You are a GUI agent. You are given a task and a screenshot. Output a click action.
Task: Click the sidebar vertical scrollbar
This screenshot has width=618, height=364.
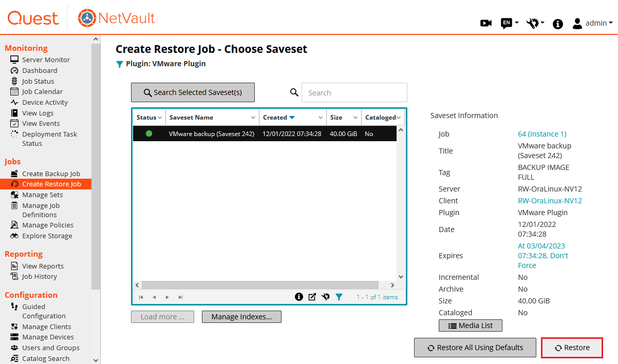(96, 166)
